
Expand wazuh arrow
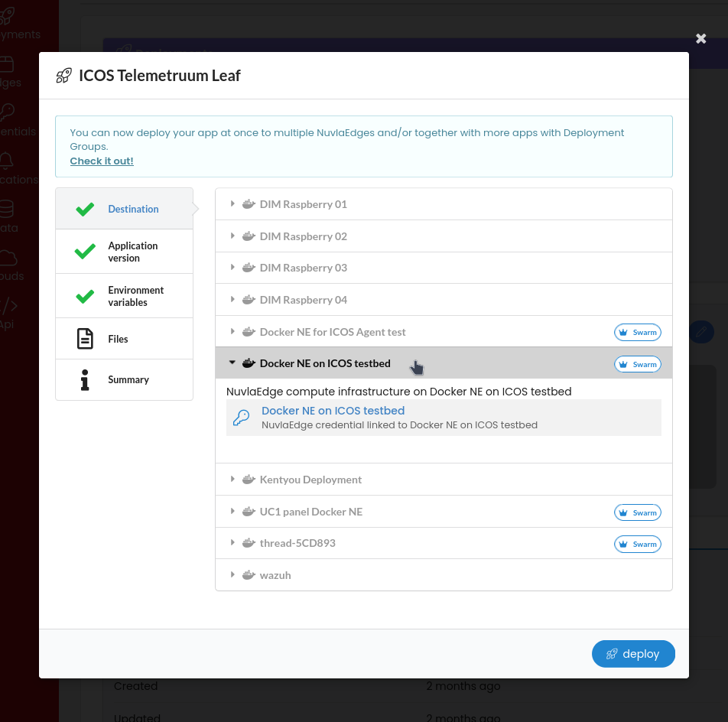coord(232,575)
